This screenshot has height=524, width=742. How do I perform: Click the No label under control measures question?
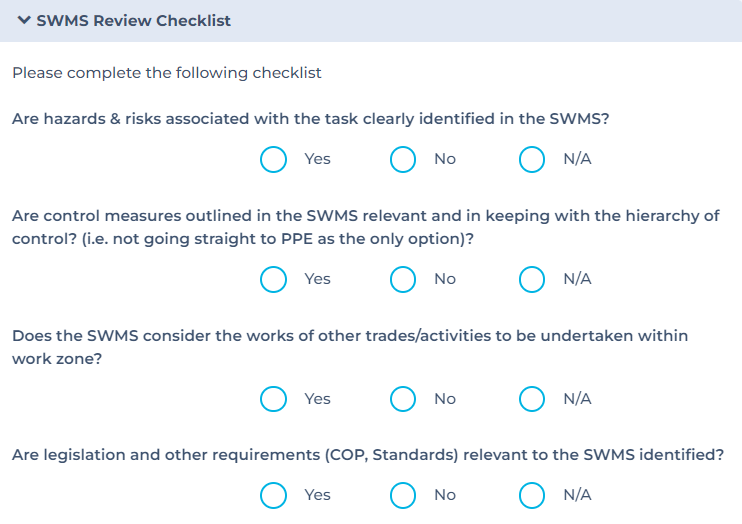click(x=445, y=279)
